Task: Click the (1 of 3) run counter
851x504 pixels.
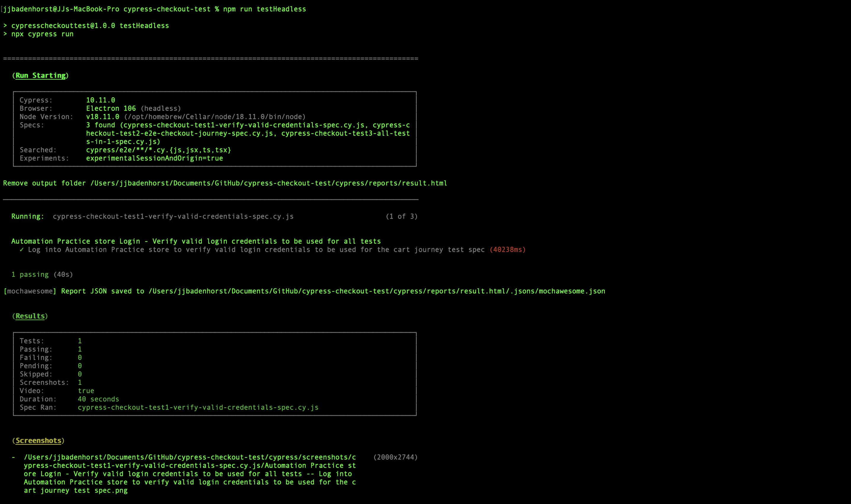Action: [x=401, y=216]
